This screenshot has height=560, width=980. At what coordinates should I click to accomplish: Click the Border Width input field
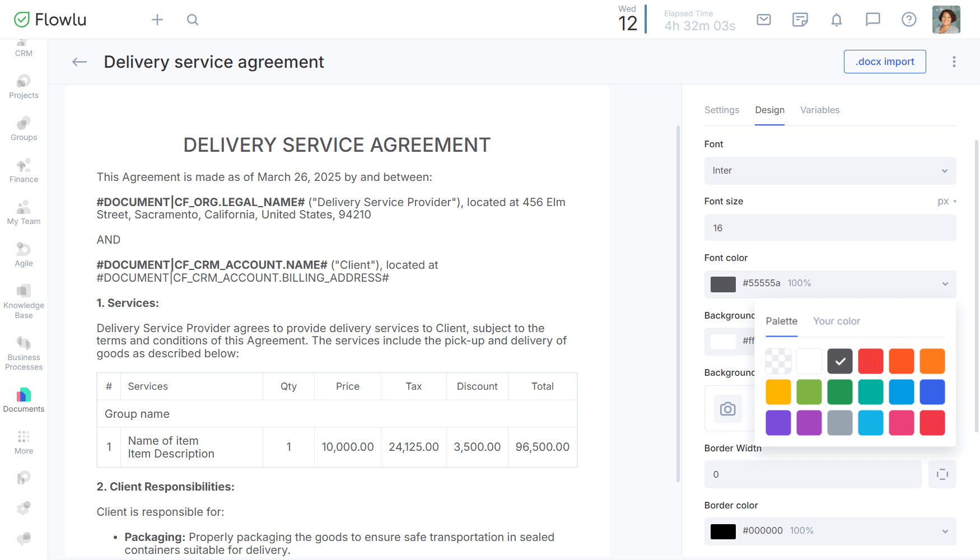(813, 474)
